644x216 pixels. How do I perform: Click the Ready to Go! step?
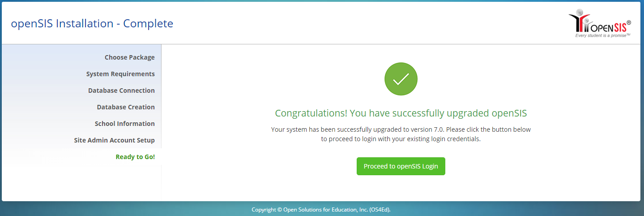pyautogui.click(x=135, y=157)
